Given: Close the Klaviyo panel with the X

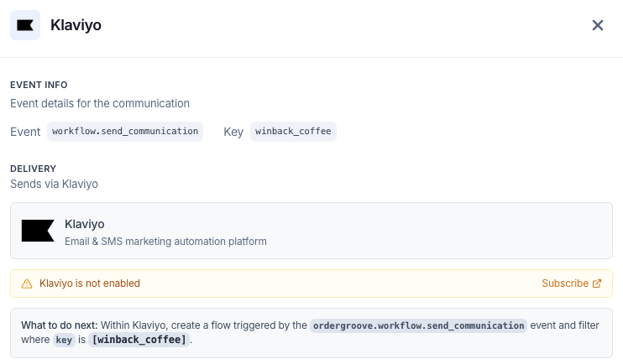Looking at the screenshot, I should tap(598, 25).
